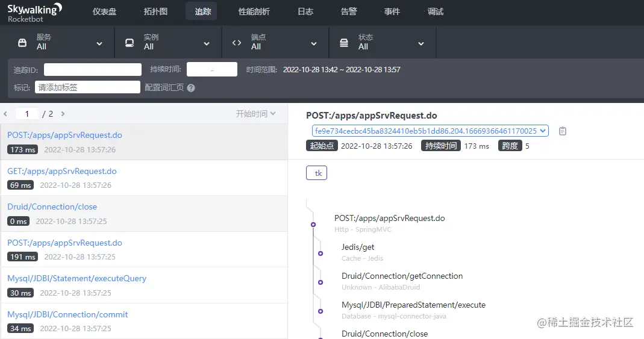
Task: Click the page number 1 field
Action: click(x=27, y=114)
